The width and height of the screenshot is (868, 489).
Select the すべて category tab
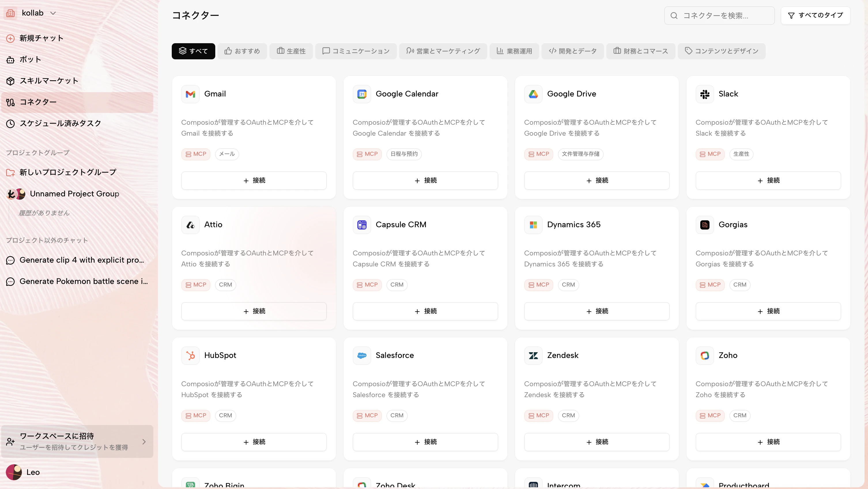[x=193, y=51]
